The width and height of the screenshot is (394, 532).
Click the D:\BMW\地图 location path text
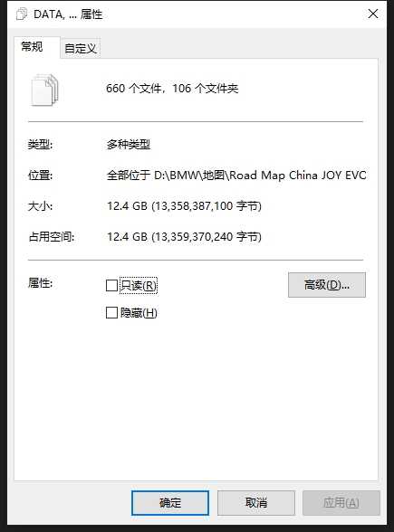click(191, 176)
